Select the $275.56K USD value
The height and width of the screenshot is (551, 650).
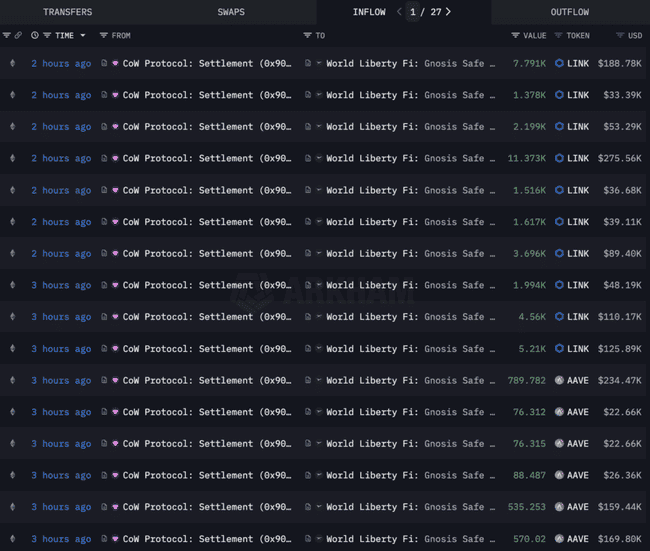coord(619,158)
